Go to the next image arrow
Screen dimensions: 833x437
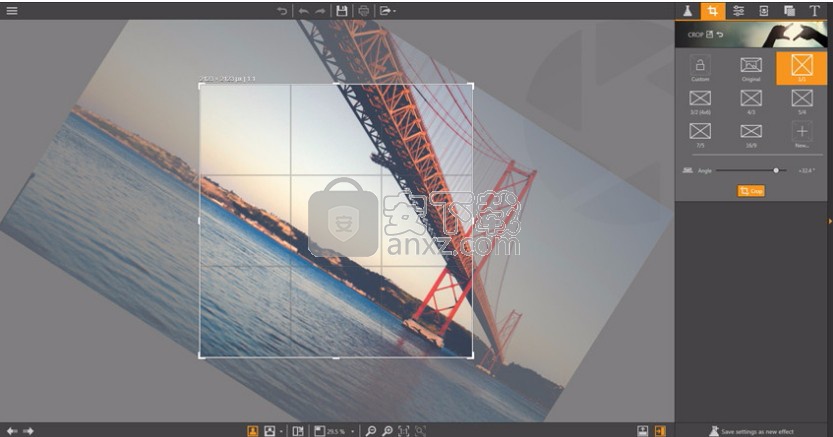[28, 431]
